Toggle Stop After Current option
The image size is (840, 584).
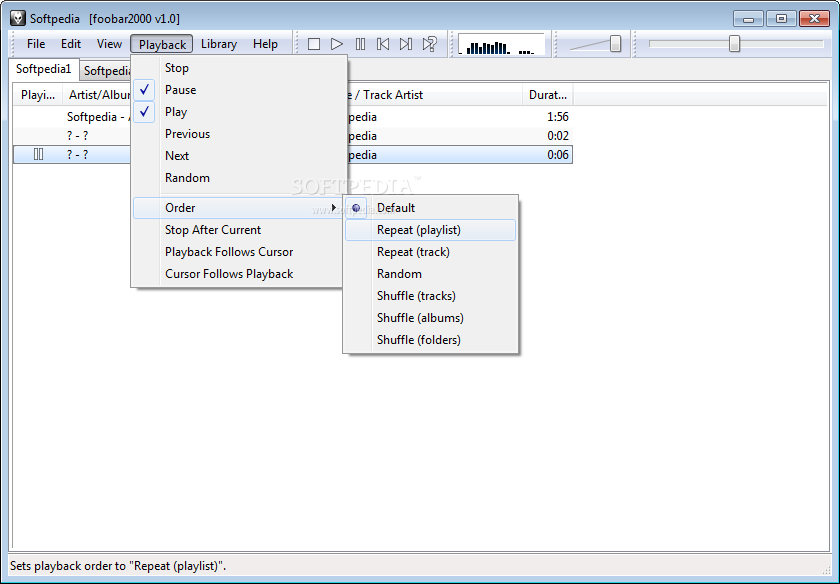238,230
